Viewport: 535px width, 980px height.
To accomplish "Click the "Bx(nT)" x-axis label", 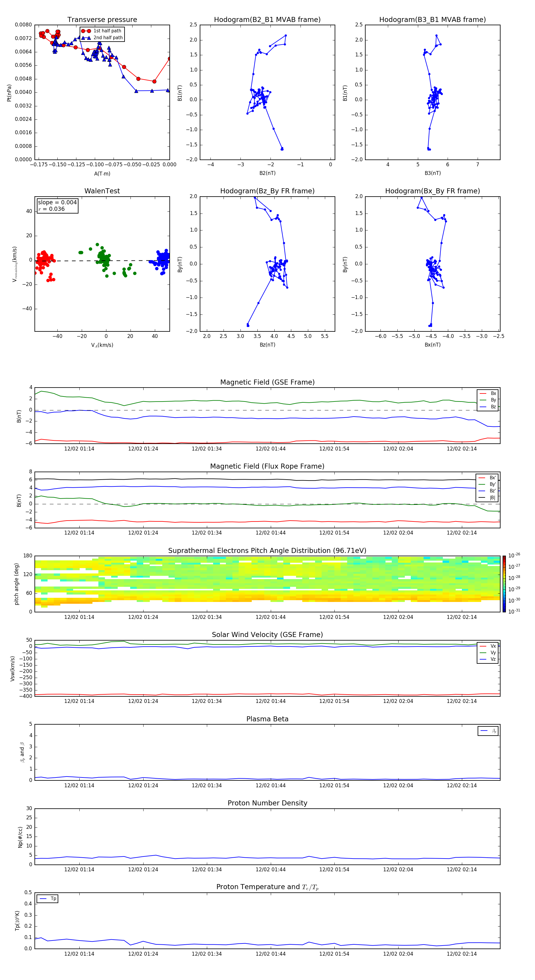I will tap(432, 345).
